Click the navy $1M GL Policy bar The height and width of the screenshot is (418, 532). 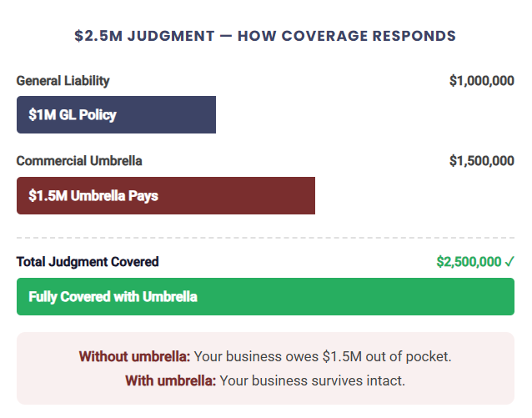point(116,115)
